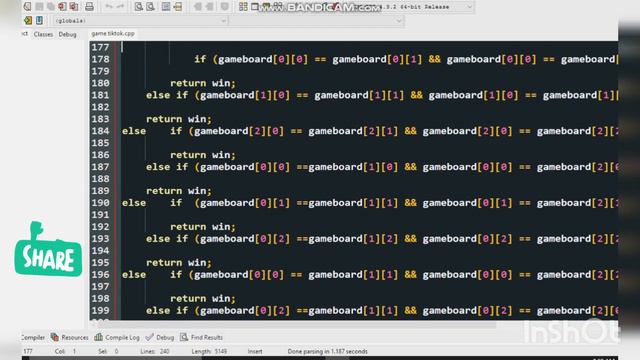Place cursor on 'return win;' at line 195
640x360 pixels.
point(179,263)
